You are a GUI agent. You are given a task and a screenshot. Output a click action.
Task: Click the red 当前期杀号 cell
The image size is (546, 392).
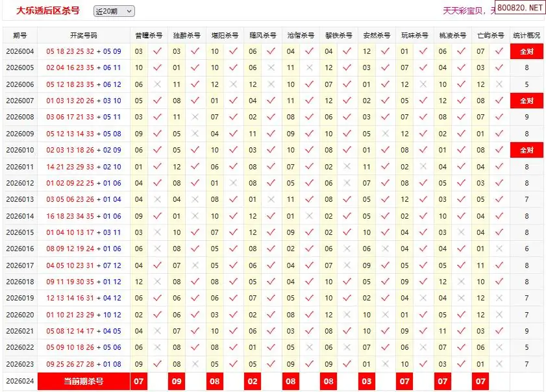pos(83,382)
